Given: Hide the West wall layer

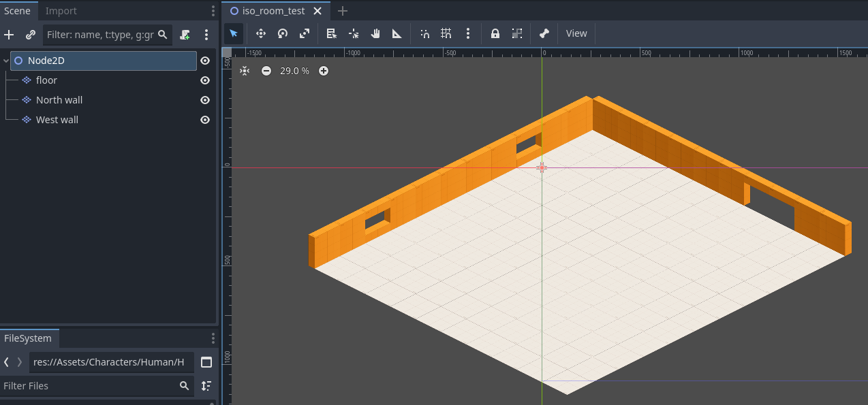Looking at the screenshot, I should (x=204, y=120).
